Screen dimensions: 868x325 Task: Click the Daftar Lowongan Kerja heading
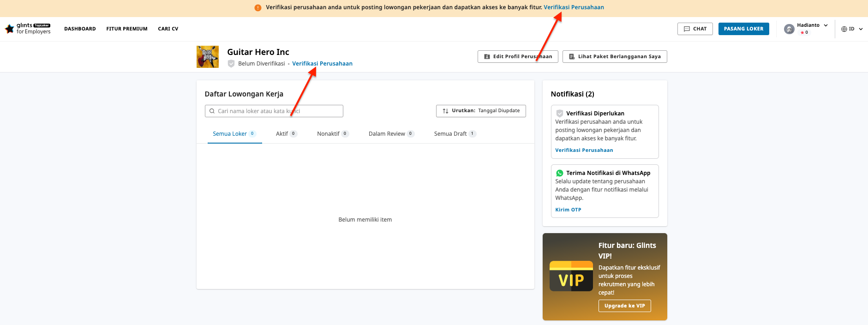244,94
